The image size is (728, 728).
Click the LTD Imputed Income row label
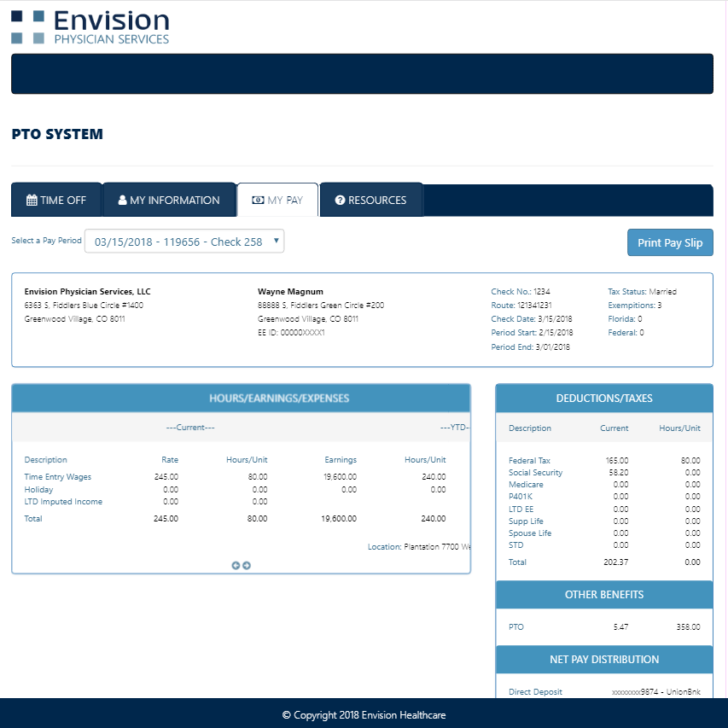pos(63,502)
